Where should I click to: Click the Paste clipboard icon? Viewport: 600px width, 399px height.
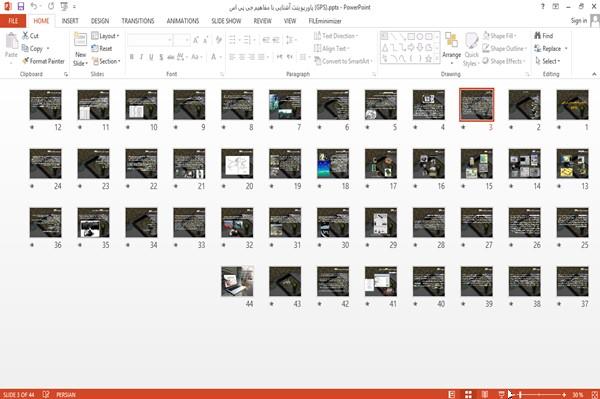point(11,41)
